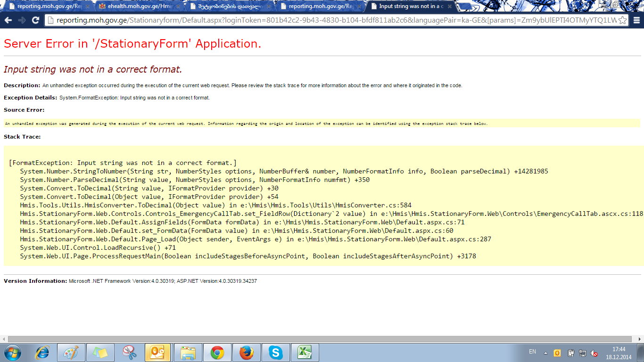Show hidden system tray icons
The width and height of the screenshot is (644, 362).
545,353
